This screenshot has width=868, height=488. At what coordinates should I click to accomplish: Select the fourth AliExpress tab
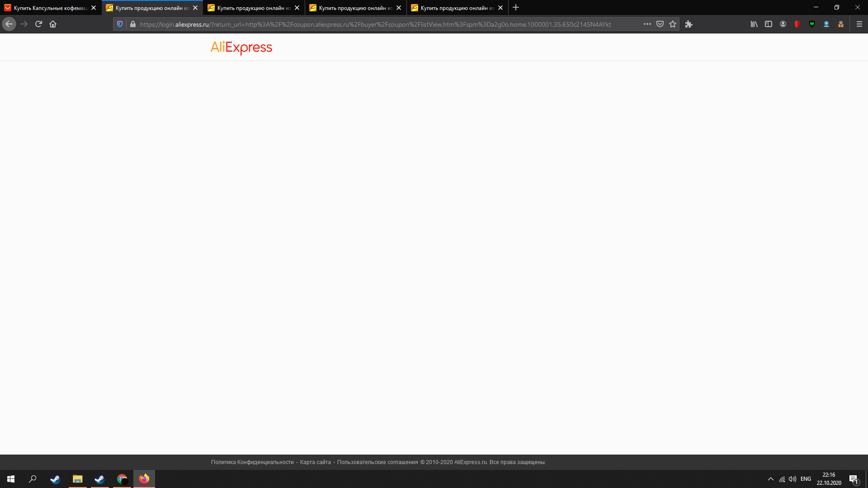(x=355, y=8)
